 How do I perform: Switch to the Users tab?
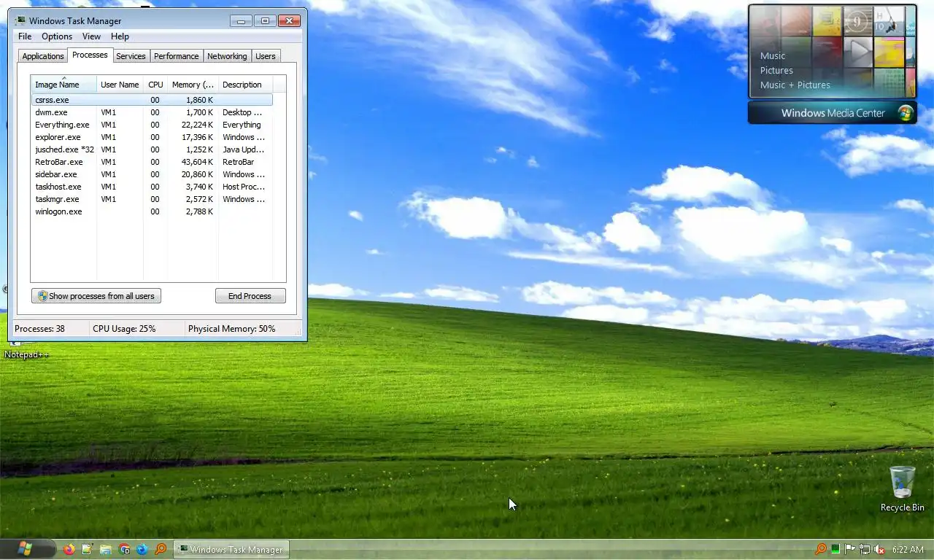pos(266,56)
